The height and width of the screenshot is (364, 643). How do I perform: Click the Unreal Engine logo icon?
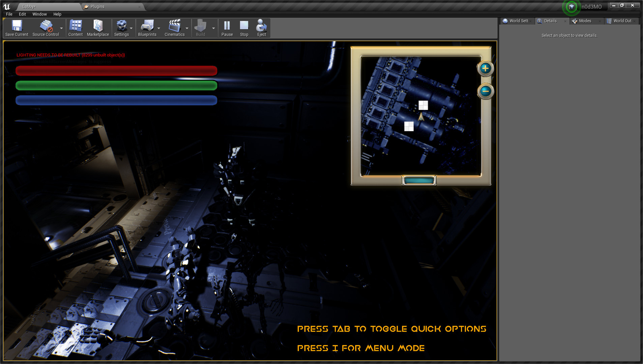6,6
